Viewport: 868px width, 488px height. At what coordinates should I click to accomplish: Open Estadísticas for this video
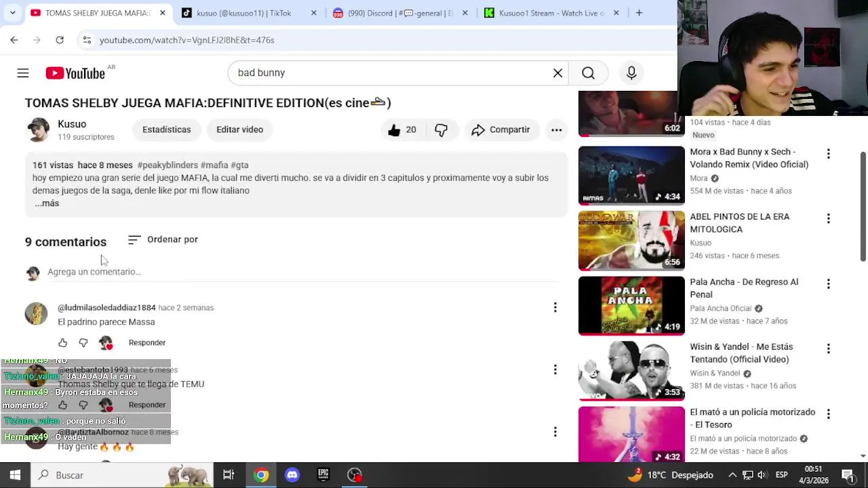(x=167, y=129)
